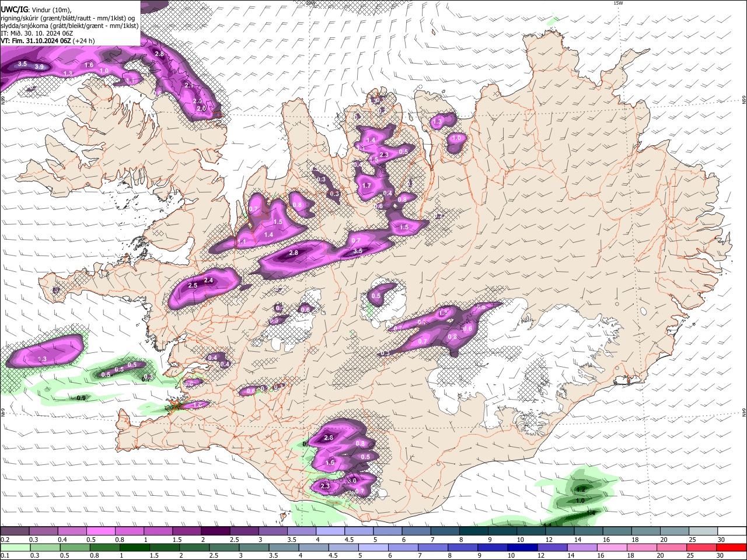Select the pure red swatch after 30 in bottom legend
Viewport: 747px width, 560px height.
tap(731, 548)
